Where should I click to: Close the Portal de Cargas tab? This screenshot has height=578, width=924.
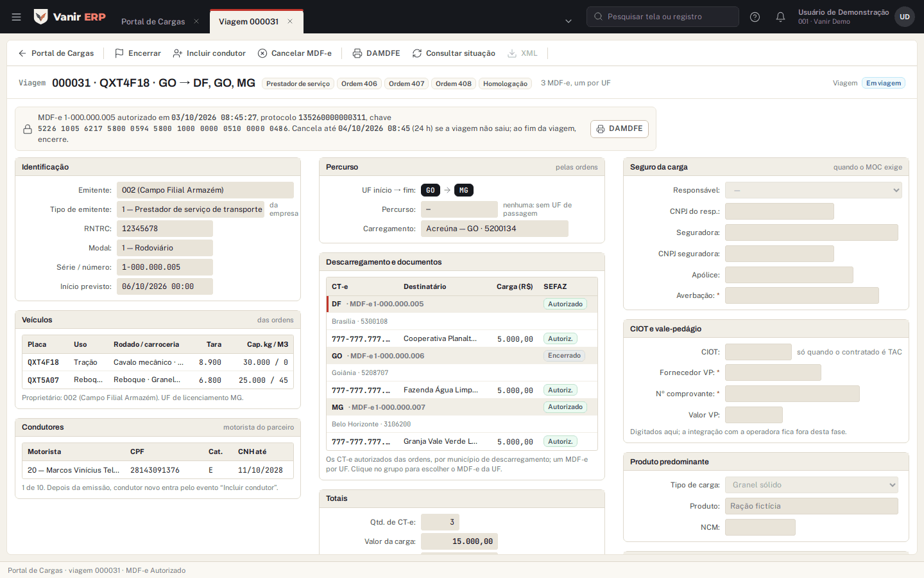click(196, 21)
